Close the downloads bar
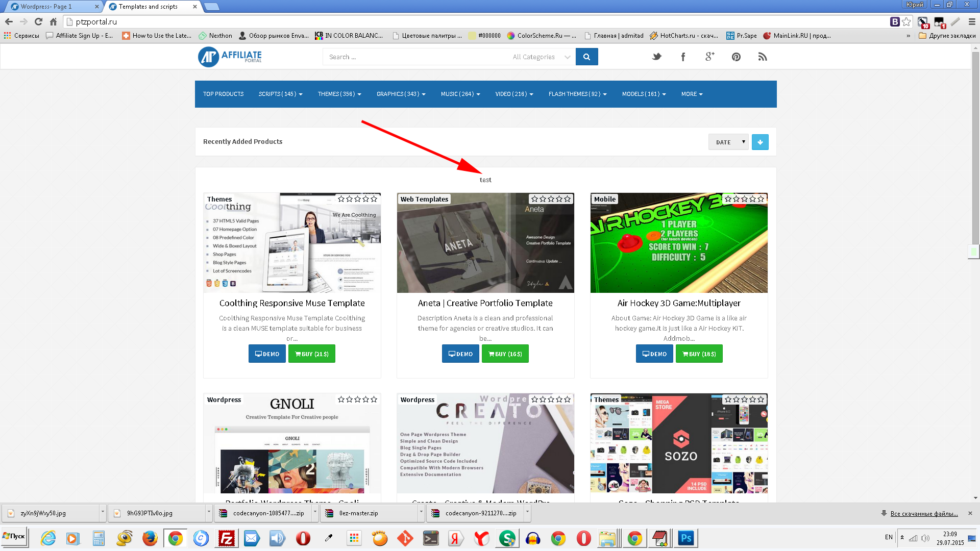Screen dimensions: 980x551 pos(970,513)
